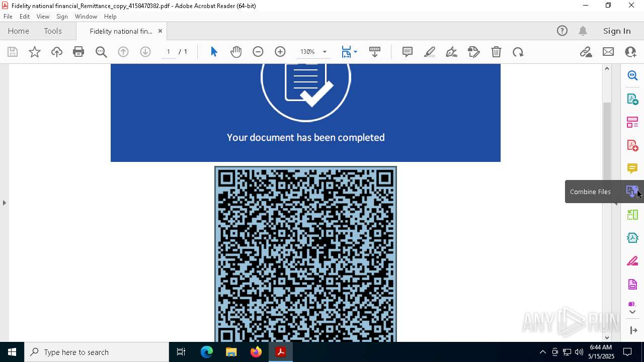
Task: Switch to the Home tab
Action: point(19,31)
